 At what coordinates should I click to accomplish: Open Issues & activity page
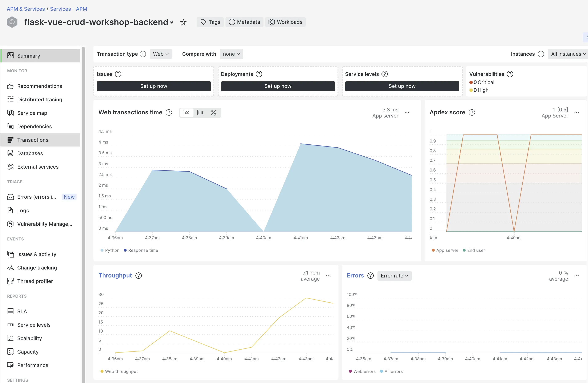tap(40, 254)
